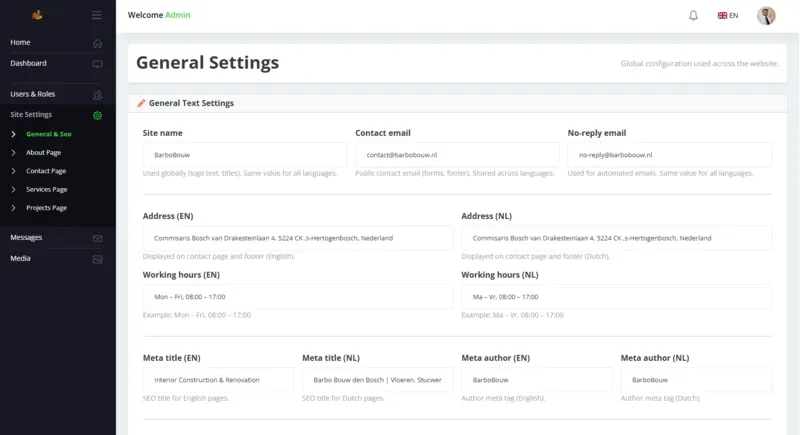The image size is (800, 435).
Task: Open About Page settings link
Action: click(43, 152)
